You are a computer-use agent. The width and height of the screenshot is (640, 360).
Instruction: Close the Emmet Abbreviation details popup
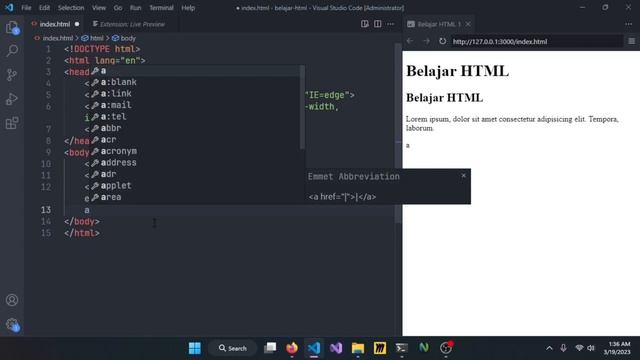click(463, 176)
